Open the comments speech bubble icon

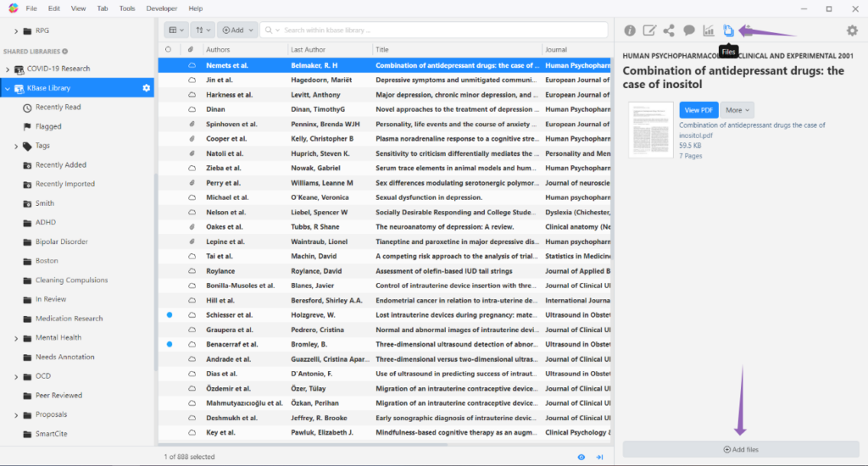point(689,31)
